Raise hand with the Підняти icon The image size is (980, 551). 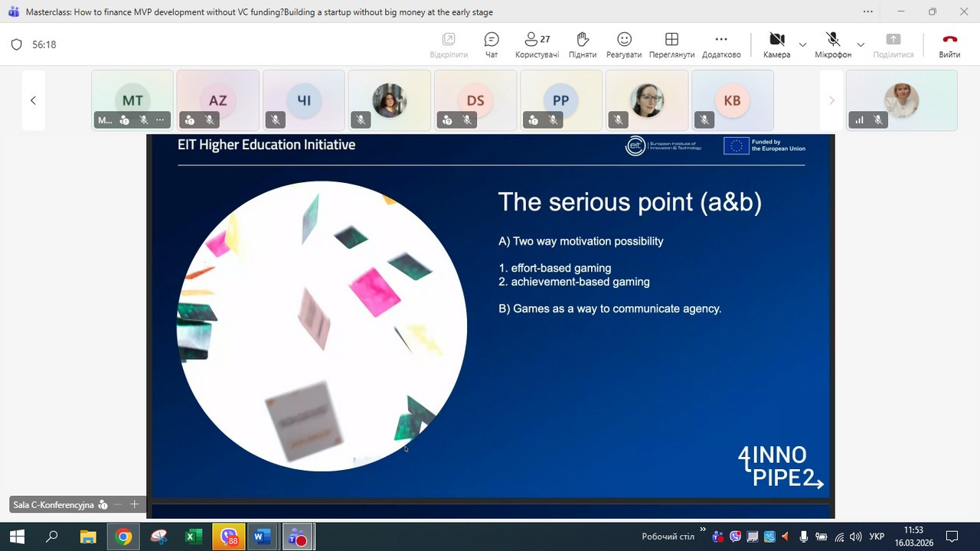pyautogui.click(x=582, y=40)
